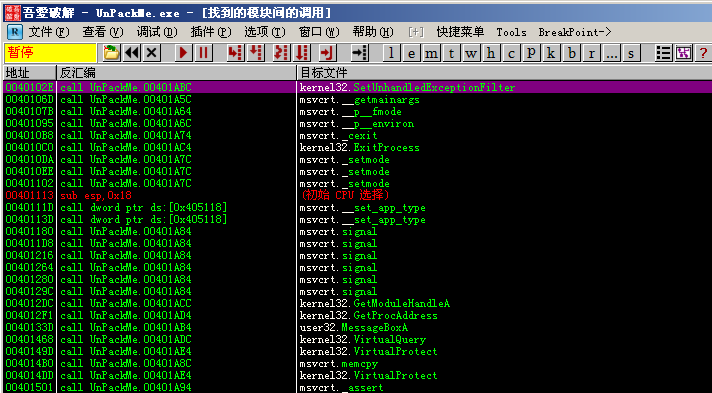
Task: Open the 快捷菜单 shortcut menu
Action: tap(460, 32)
